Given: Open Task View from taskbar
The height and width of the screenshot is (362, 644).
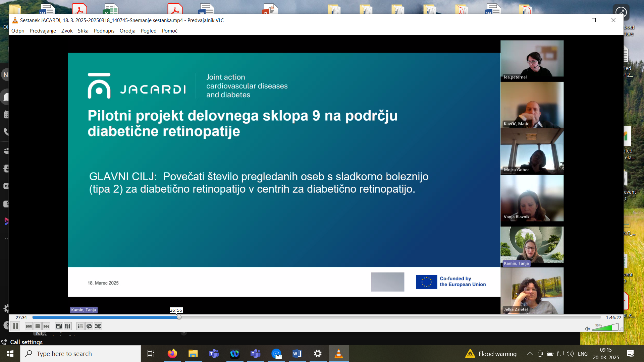Looking at the screenshot, I should [x=151, y=354].
